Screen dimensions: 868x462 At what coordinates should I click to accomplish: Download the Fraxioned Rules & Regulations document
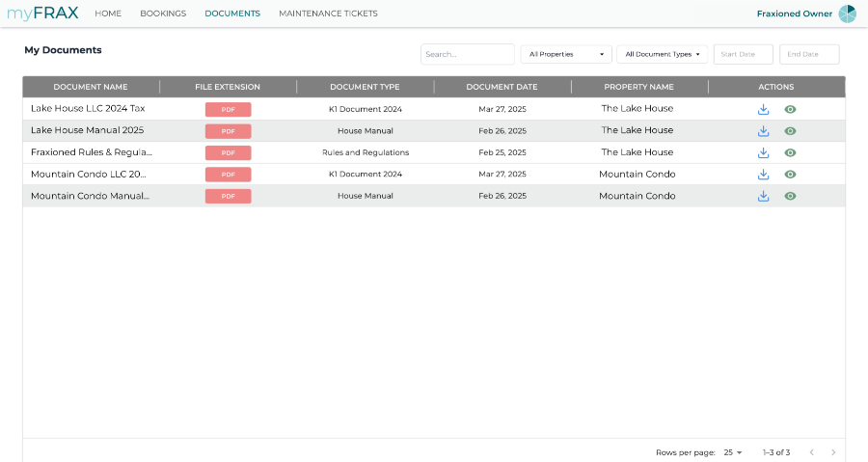[x=763, y=152]
